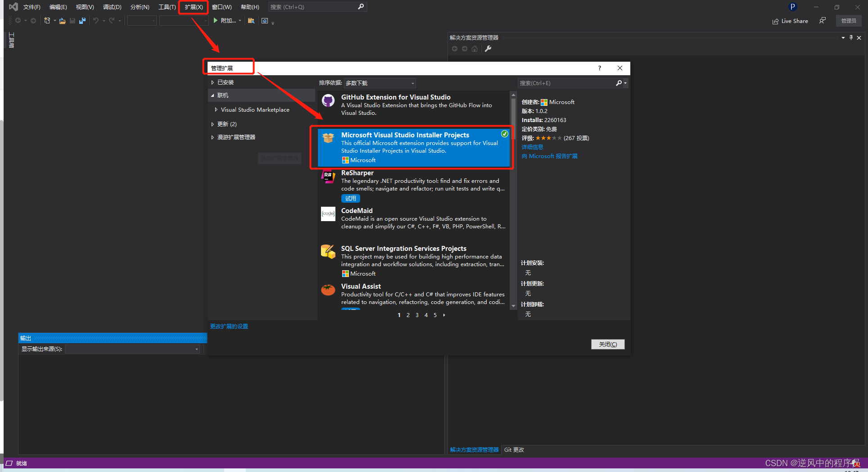Click the save file icon
Image resolution: width=868 pixels, height=472 pixels.
click(72, 21)
